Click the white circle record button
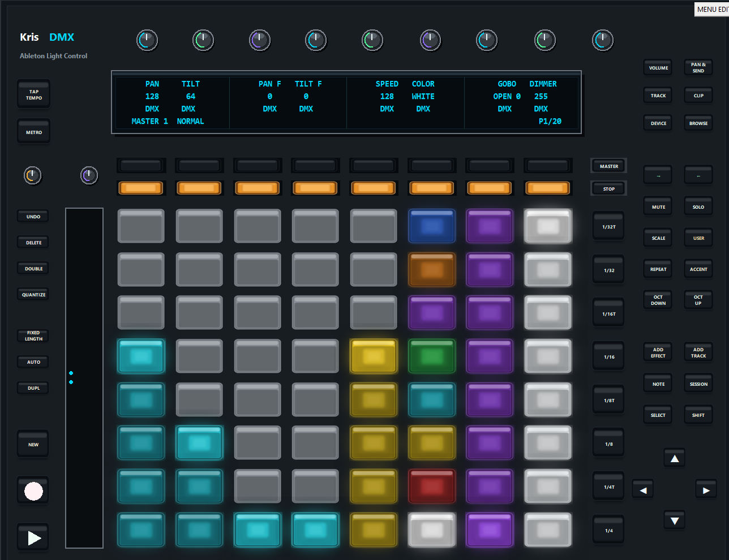Image resolution: width=729 pixels, height=560 pixels. [33, 491]
